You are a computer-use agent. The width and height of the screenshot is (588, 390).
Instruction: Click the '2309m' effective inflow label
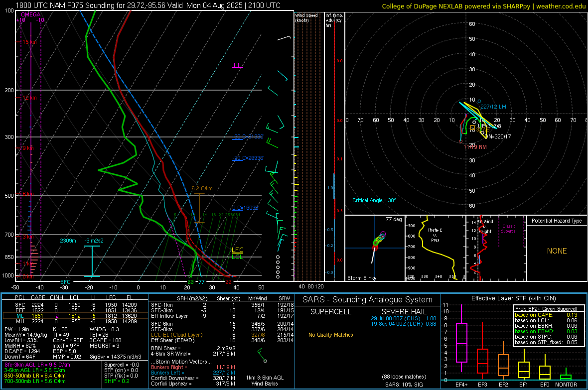click(x=68, y=241)
